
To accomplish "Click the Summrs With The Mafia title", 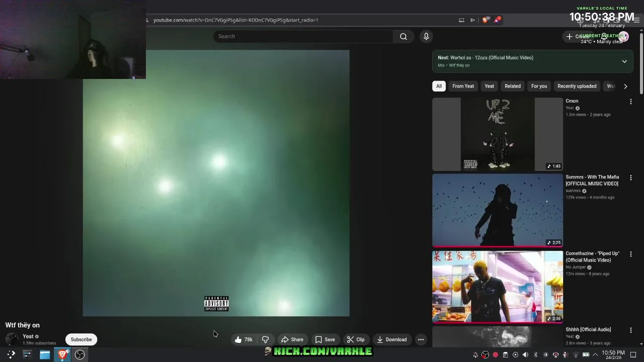I will (x=592, y=180).
